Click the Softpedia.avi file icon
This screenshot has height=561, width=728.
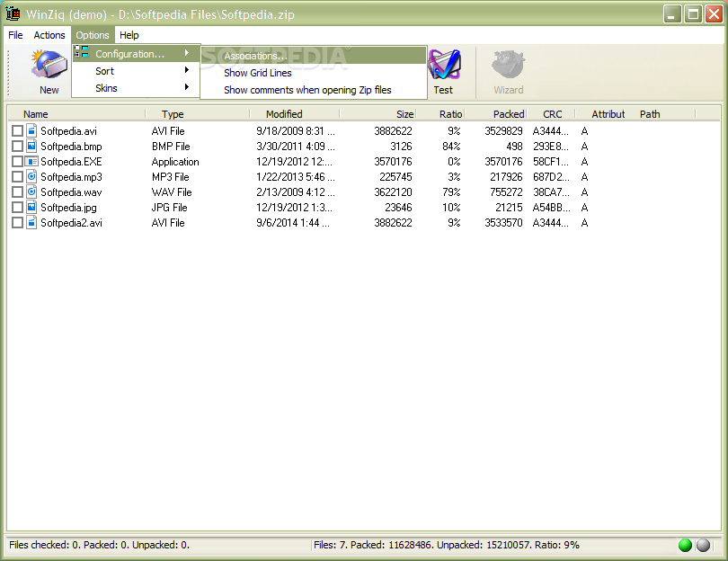(x=31, y=130)
